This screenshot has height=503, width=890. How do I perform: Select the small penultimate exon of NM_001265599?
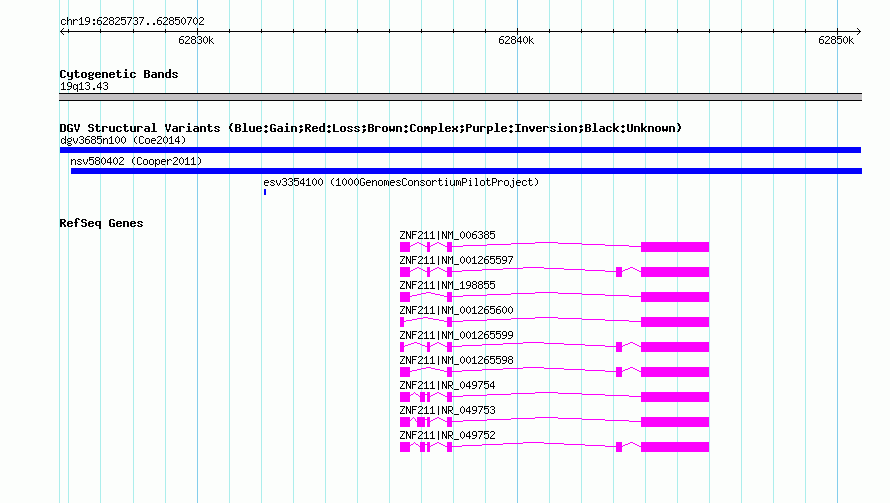(x=619, y=347)
